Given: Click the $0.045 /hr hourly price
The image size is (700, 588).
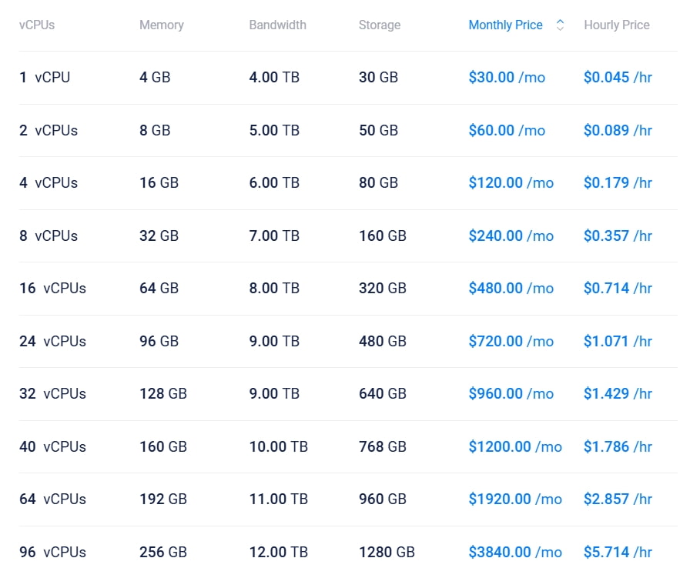Looking at the screenshot, I should [618, 78].
